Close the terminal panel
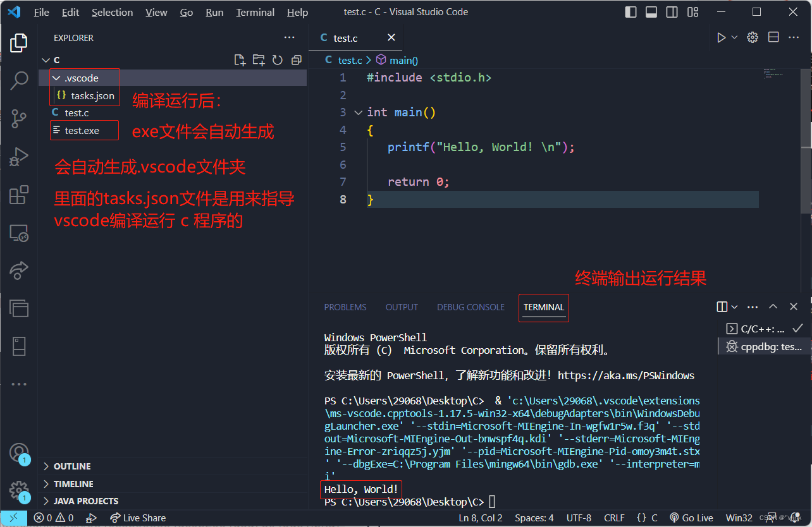The width and height of the screenshot is (812, 527). click(x=794, y=307)
